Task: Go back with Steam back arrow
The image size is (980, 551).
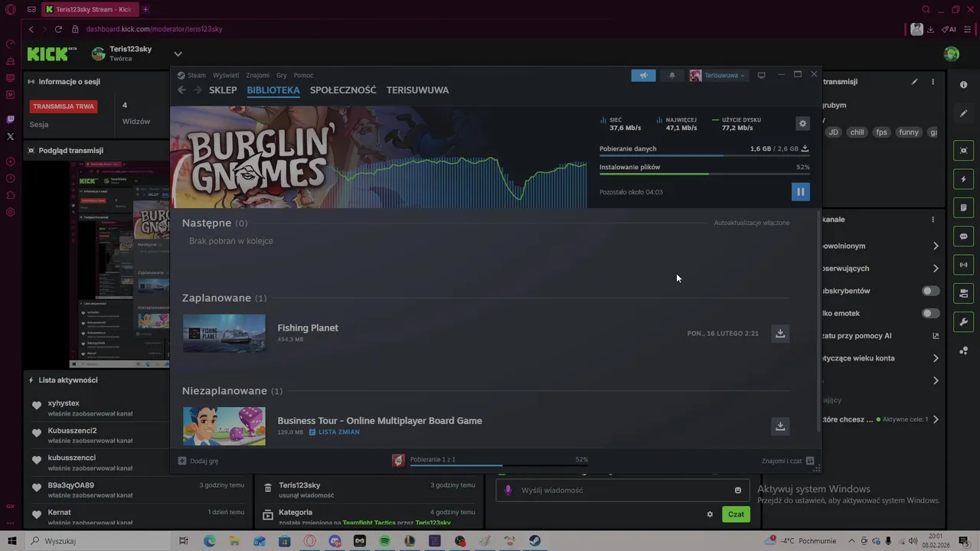Action: pyautogui.click(x=181, y=90)
